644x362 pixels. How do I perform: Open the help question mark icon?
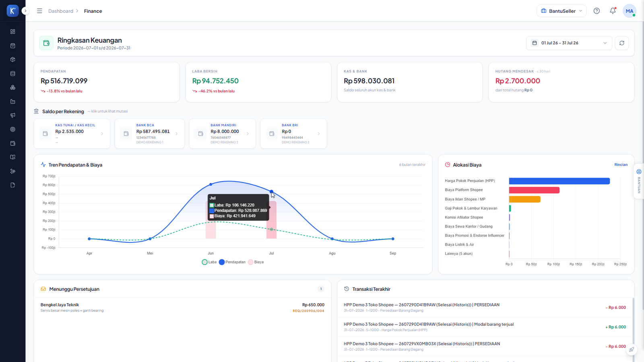[x=597, y=11]
